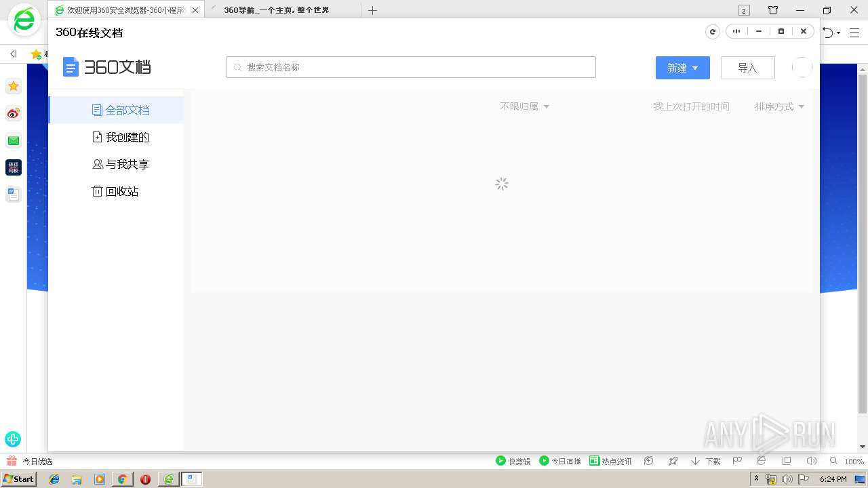Open the 360文档 logo home
Viewport: 868px width, 488px height.
coord(106,66)
